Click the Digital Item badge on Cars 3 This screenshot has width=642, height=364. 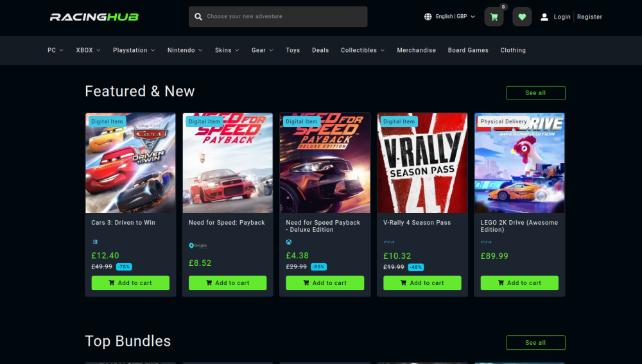point(107,121)
